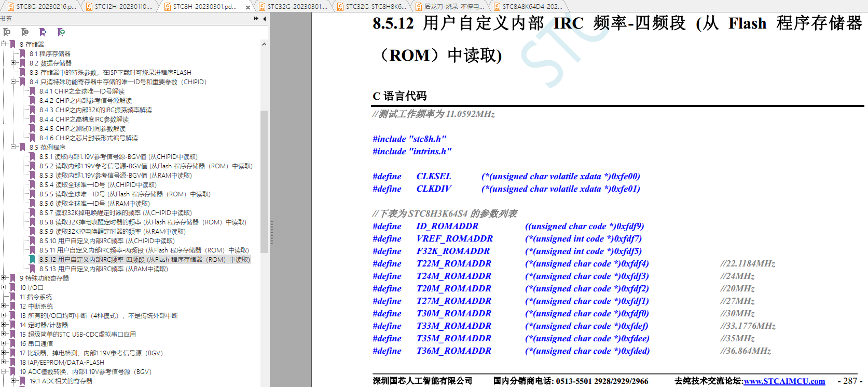The height and width of the screenshot is (387, 868).
Task: Click the bookmarks panel vertical scrollbar thumb
Action: 264,182
